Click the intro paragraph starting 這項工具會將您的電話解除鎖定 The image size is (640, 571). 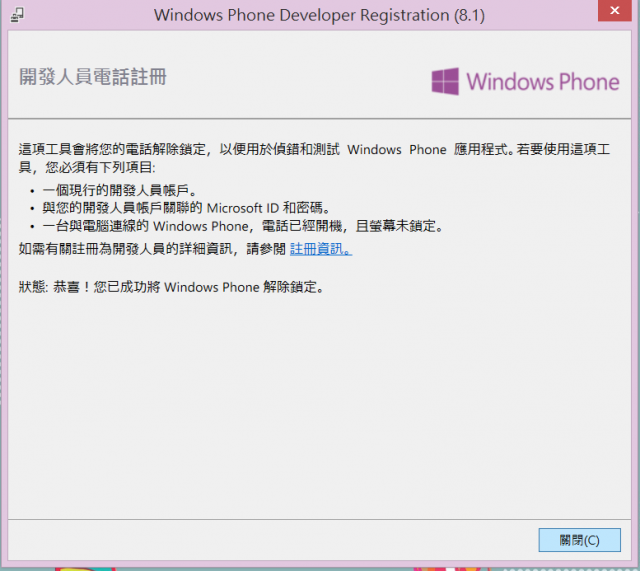pos(314,158)
